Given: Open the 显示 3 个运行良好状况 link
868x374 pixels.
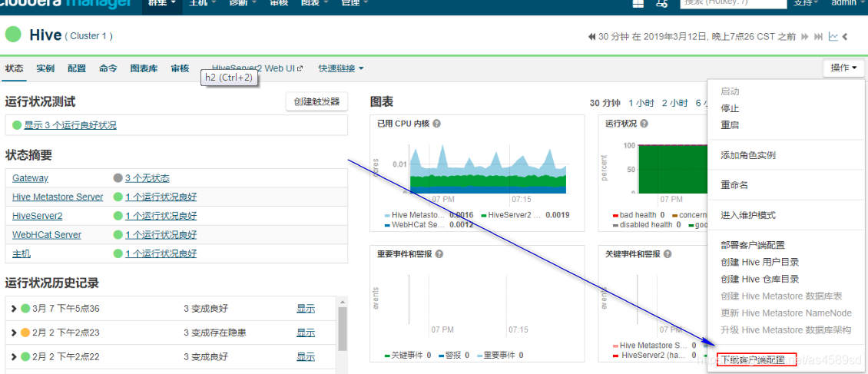Looking at the screenshot, I should coord(71,126).
